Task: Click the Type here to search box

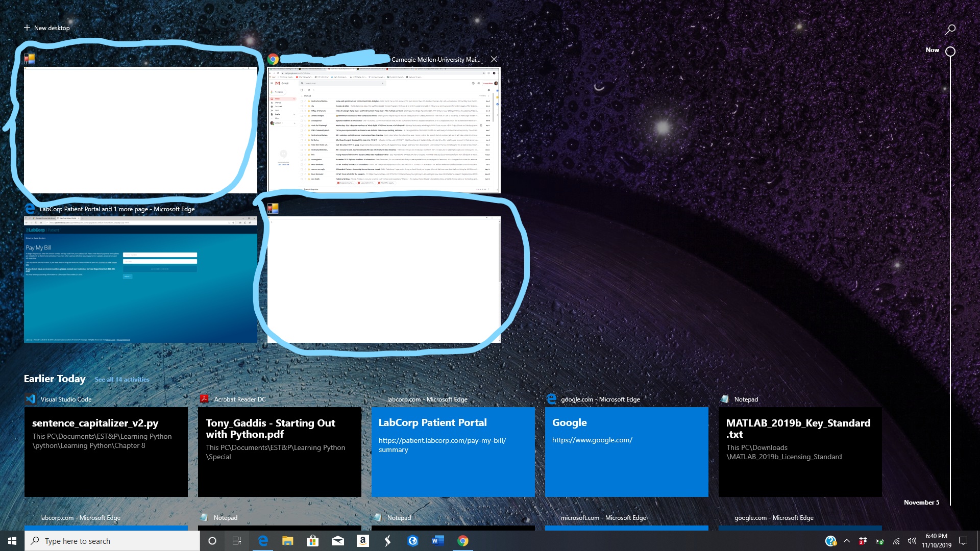Action: pos(112,541)
